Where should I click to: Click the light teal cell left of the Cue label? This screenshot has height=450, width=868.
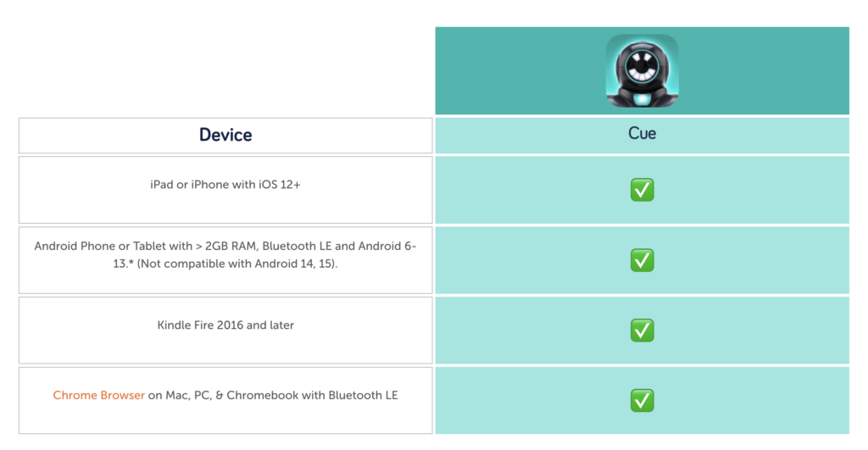click(x=526, y=135)
